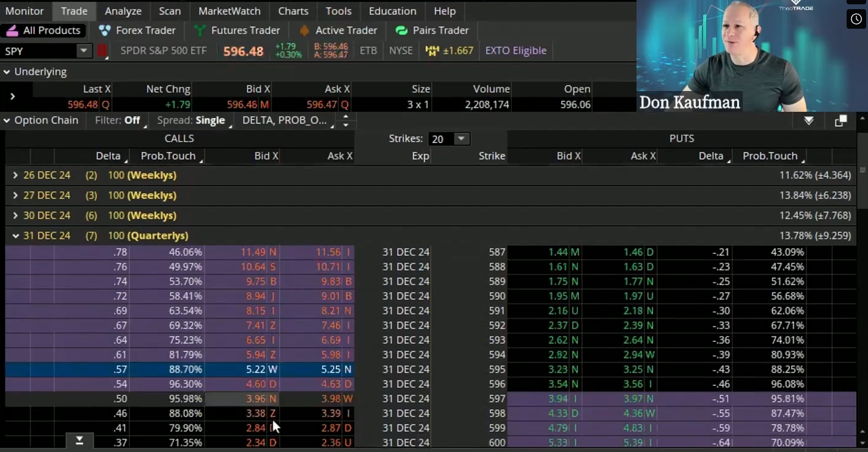Click the 598 put ask 4.36

click(632, 413)
